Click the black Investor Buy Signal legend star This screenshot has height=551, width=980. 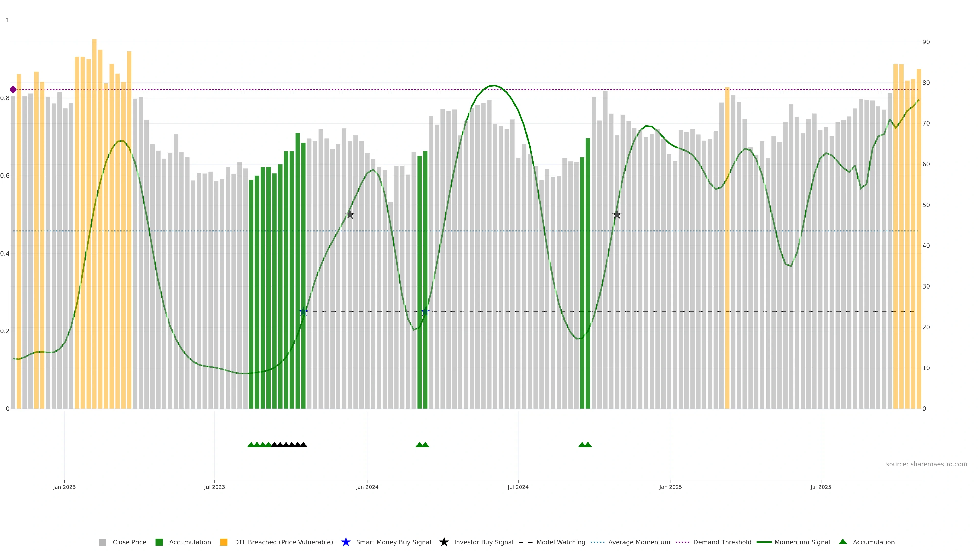444,542
